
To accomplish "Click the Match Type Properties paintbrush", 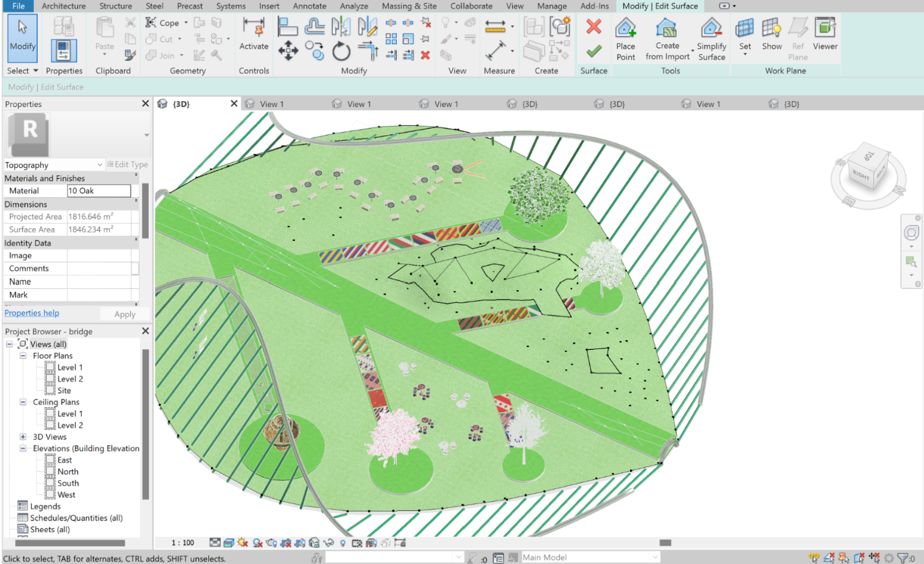I will [x=130, y=55].
